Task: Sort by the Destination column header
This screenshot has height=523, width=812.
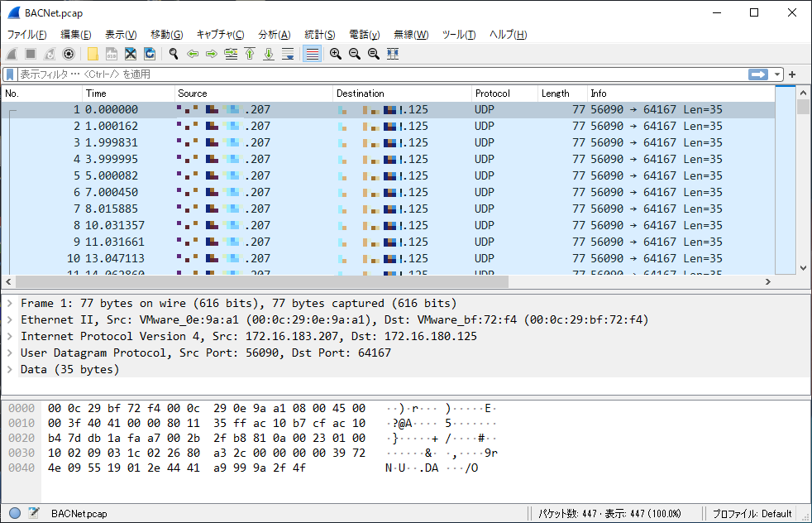Action: tap(402, 94)
